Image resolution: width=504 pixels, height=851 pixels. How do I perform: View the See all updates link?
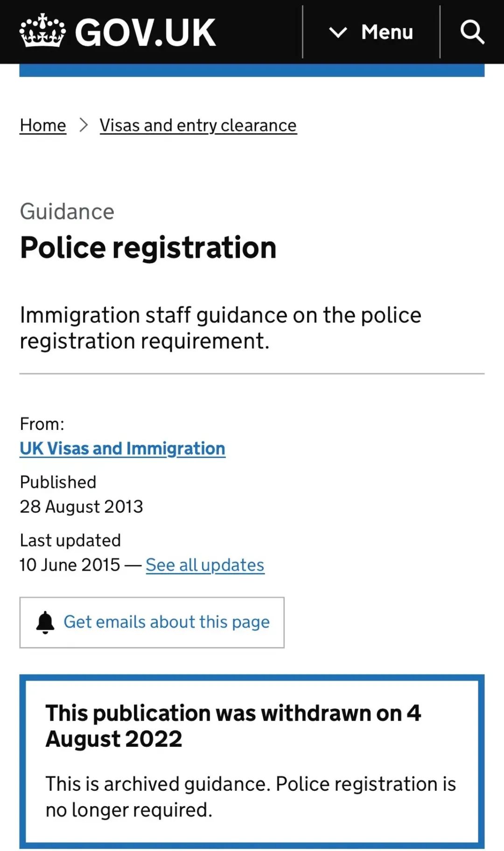205,565
